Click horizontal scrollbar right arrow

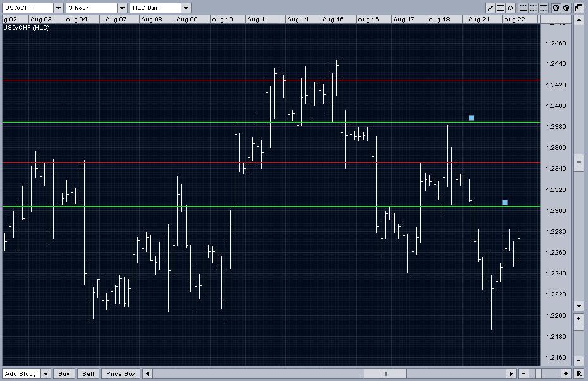click(x=511, y=373)
